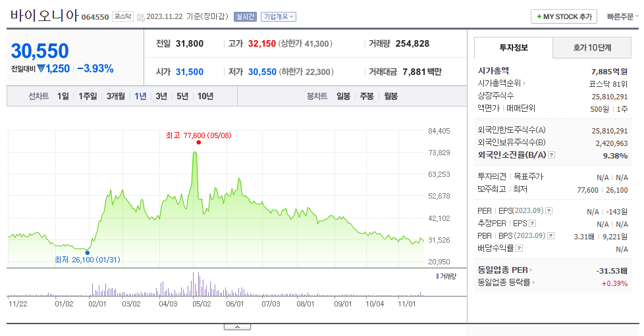This screenshot has height=336, width=644.
Task: Add stock via MY STOCK 추가 button
Action: [564, 17]
